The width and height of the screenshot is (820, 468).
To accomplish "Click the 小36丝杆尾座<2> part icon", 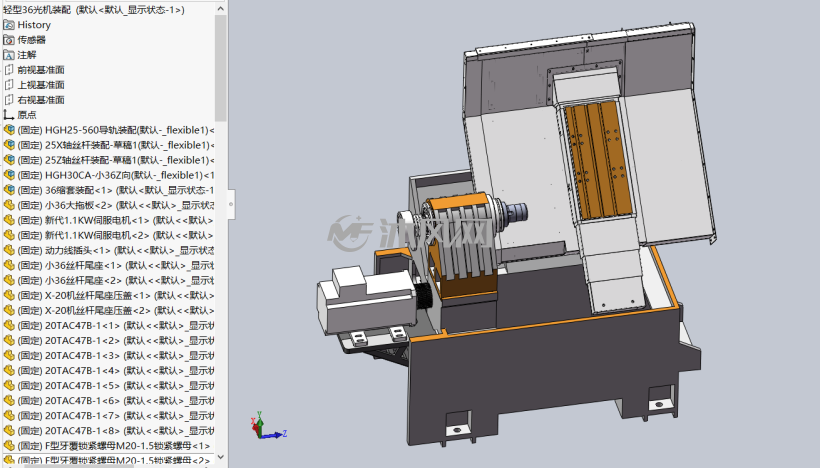I will [x=8, y=280].
